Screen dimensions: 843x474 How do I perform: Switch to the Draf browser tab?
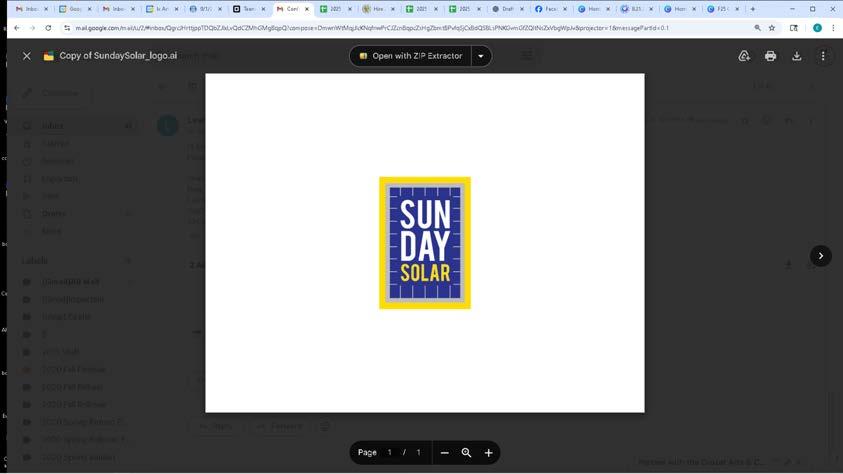click(505, 9)
